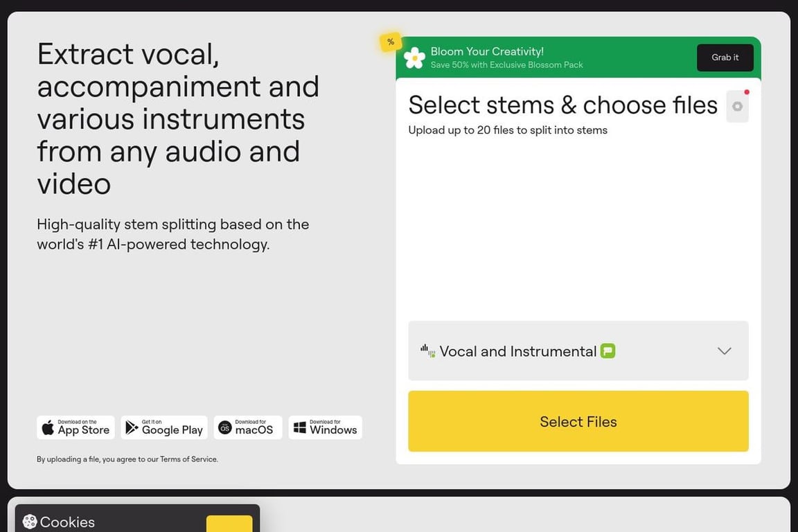Image resolution: width=798 pixels, height=532 pixels.
Task: Click the red notification dot on settings
Action: (x=747, y=92)
